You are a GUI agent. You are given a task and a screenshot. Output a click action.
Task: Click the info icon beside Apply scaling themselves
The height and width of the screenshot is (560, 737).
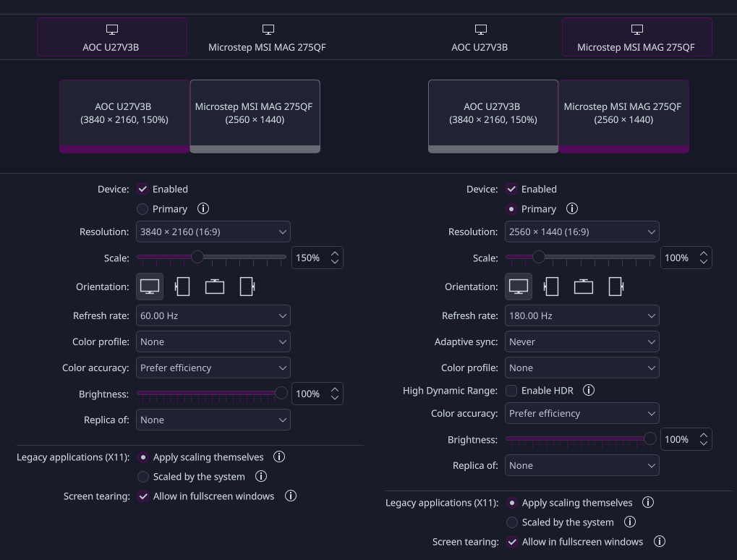click(x=279, y=457)
